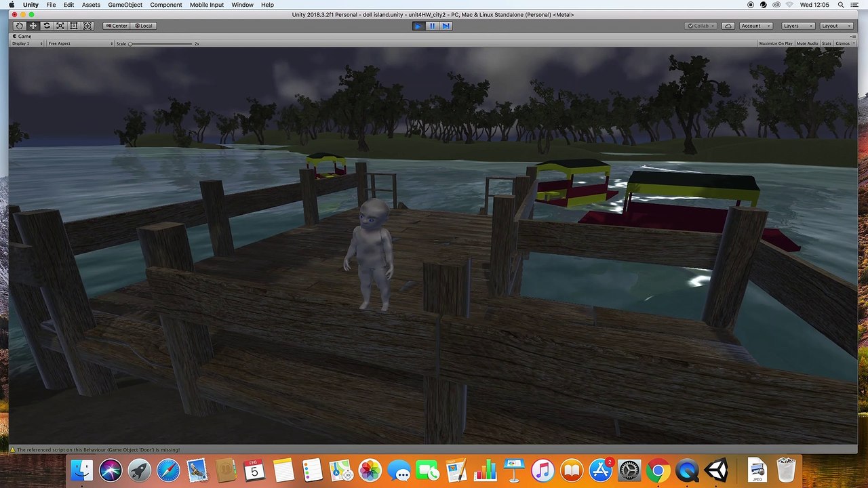
Task: Select the Scale tool
Action: 60,26
